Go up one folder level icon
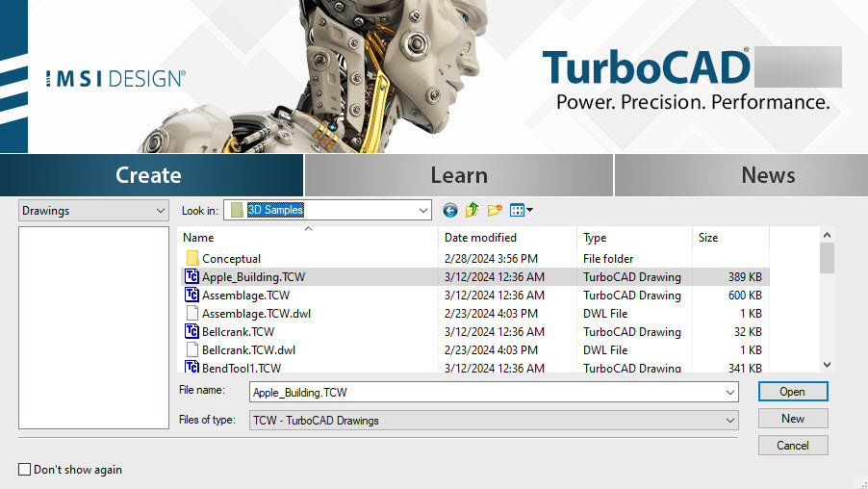Screen dimensions: 868x489 (472, 211)
